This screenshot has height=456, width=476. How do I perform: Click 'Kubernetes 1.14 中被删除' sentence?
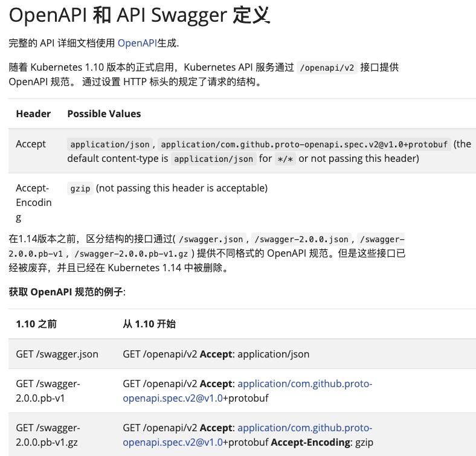tap(168, 268)
